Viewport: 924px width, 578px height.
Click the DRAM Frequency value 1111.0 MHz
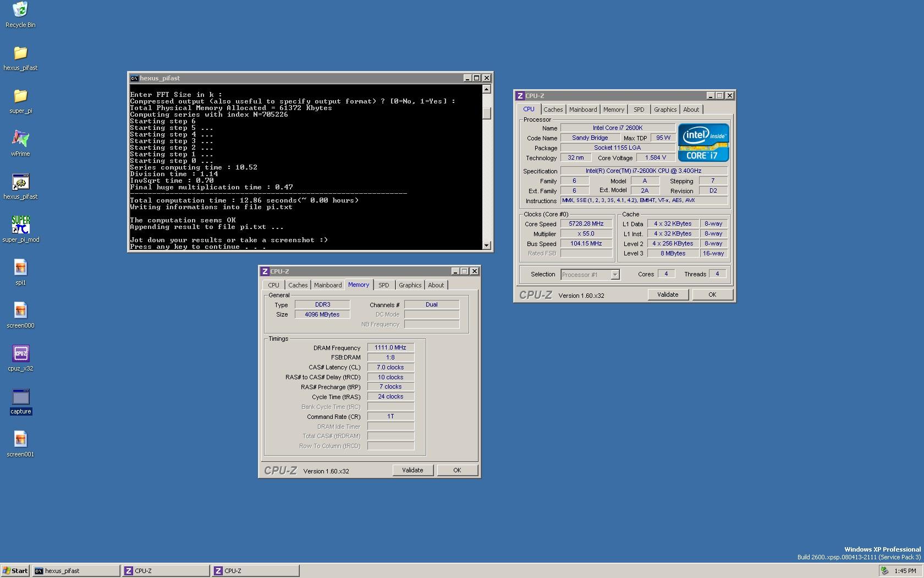click(x=391, y=348)
